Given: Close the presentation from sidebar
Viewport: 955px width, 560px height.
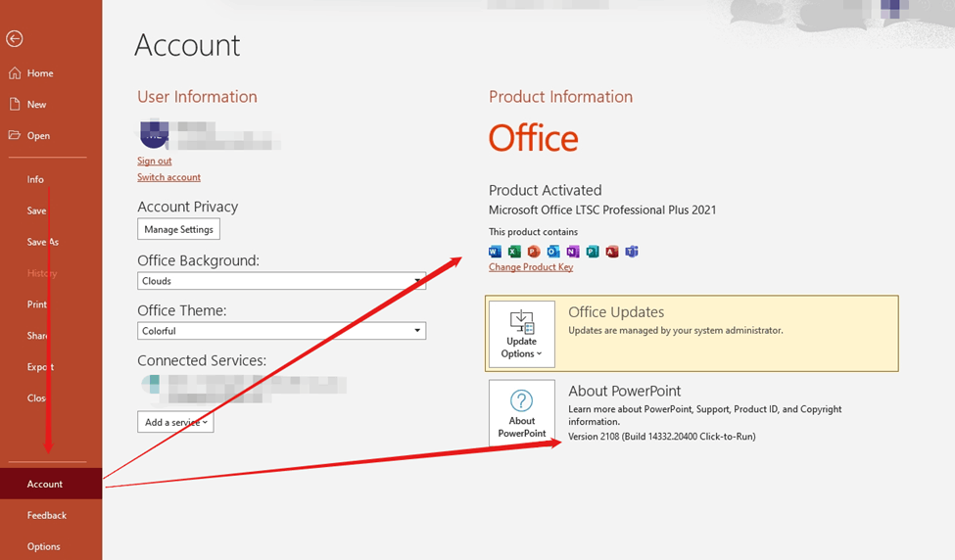Looking at the screenshot, I should coord(36,398).
